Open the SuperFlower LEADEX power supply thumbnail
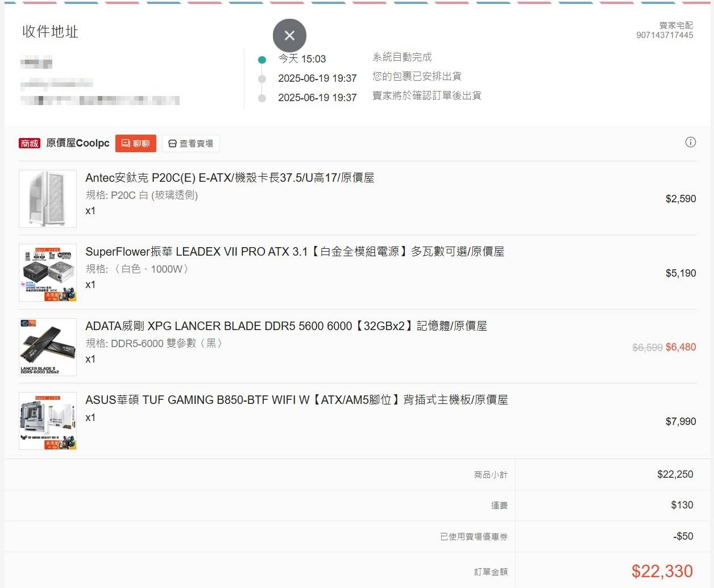This screenshot has height=588, width=714. [x=48, y=273]
